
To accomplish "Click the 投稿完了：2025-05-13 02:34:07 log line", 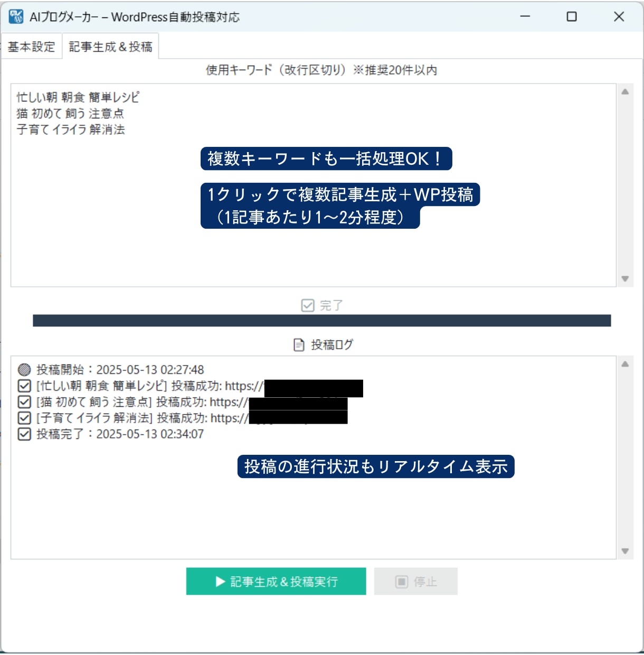I will 120,434.
